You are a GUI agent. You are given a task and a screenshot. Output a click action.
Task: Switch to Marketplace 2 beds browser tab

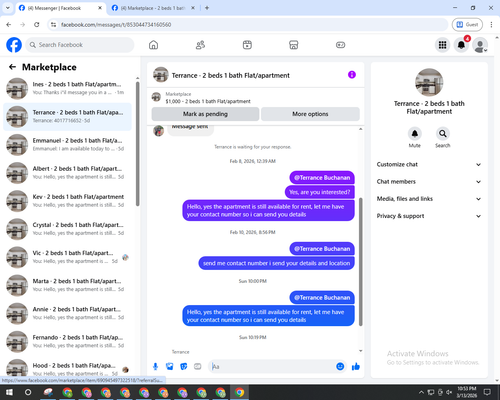point(153,8)
